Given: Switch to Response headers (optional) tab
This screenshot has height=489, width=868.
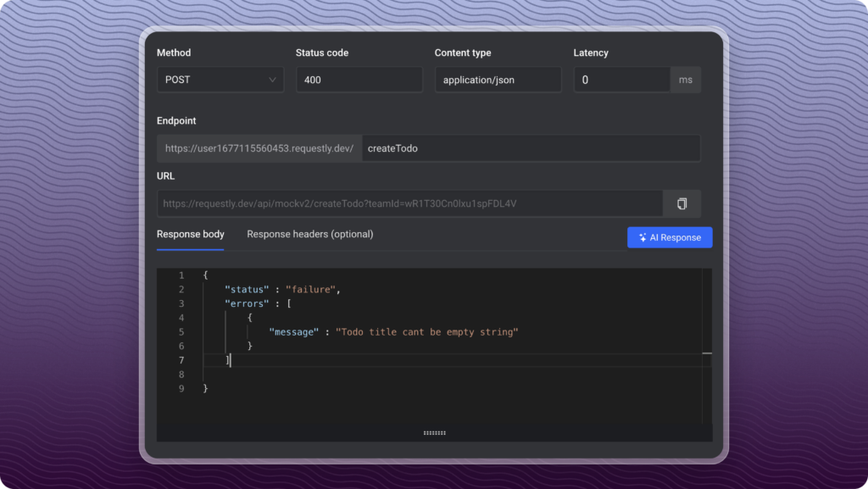Looking at the screenshot, I should tap(310, 235).
